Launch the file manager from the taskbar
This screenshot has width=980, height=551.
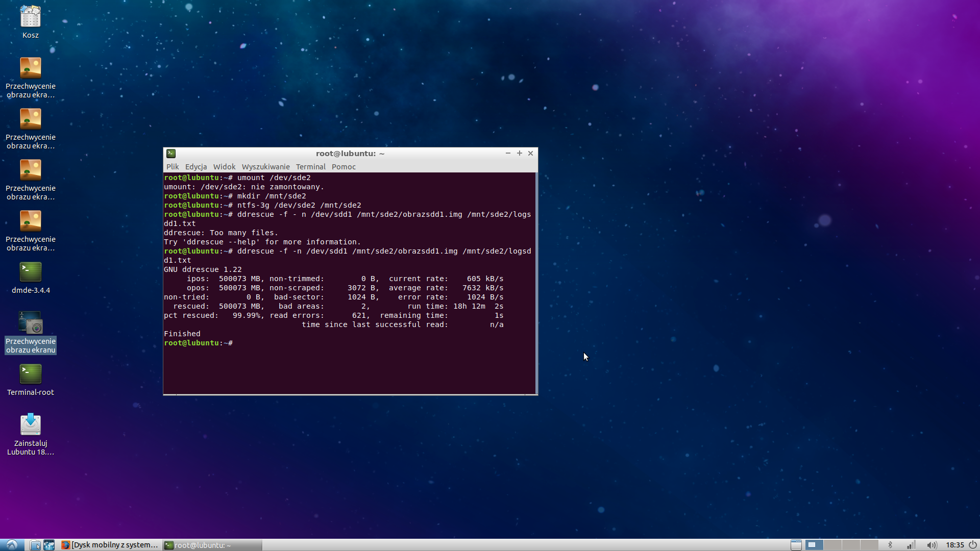click(x=35, y=545)
